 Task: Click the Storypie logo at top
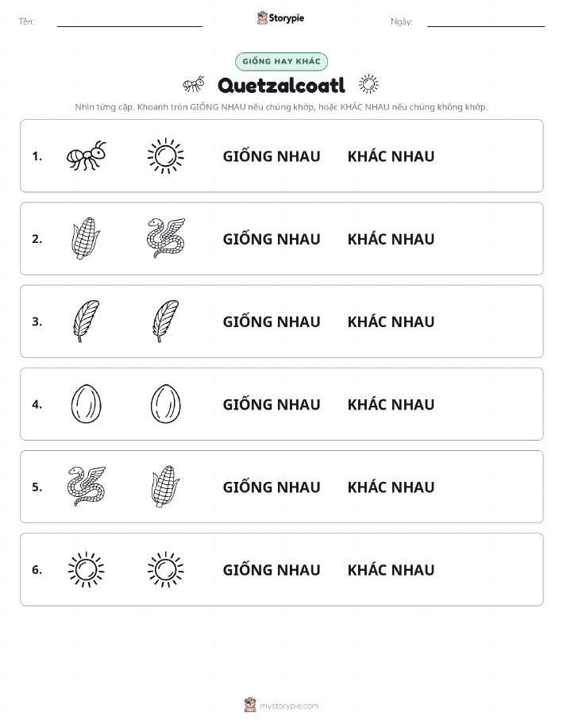pyautogui.click(x=280, y=18)
